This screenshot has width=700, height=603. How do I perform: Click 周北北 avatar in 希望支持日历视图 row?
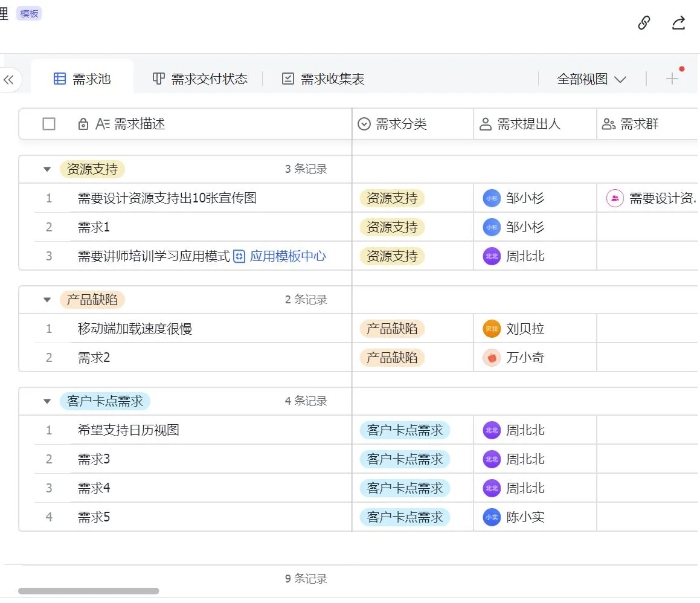(x=492, y=430)
